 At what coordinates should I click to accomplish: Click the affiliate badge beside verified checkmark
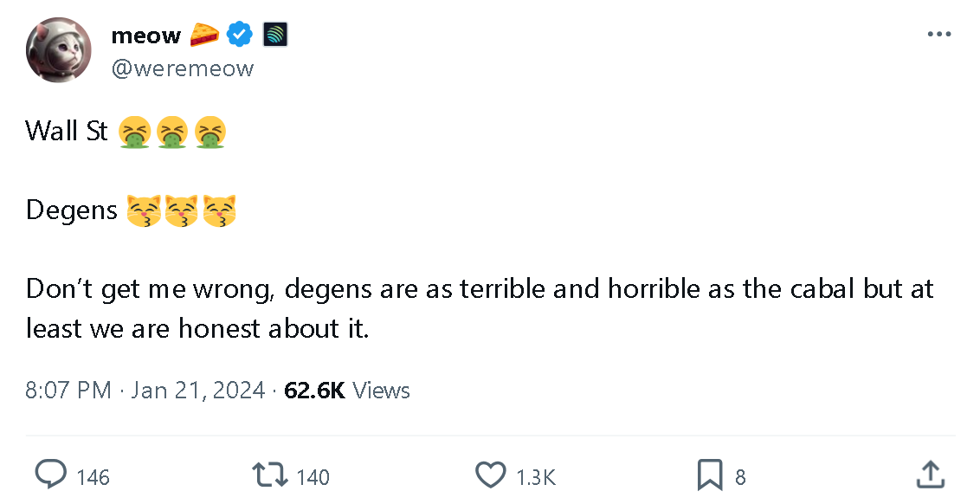point(274,35)
